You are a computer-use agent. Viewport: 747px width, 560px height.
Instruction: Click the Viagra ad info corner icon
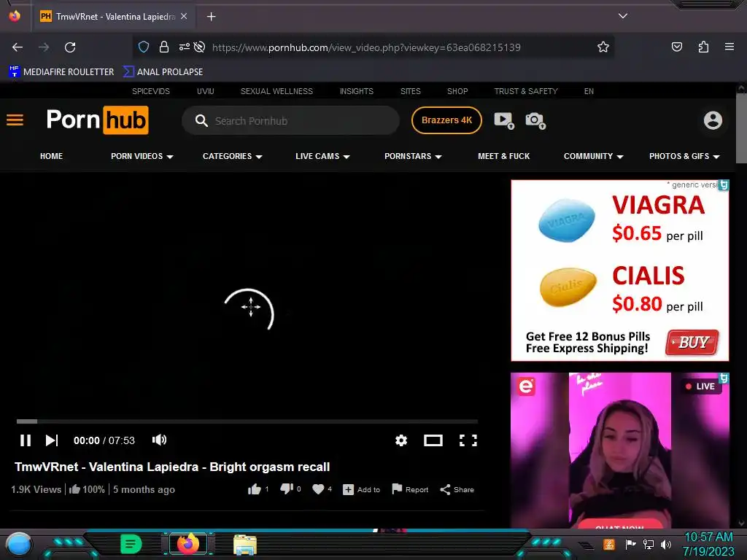(x=724, y=184)
